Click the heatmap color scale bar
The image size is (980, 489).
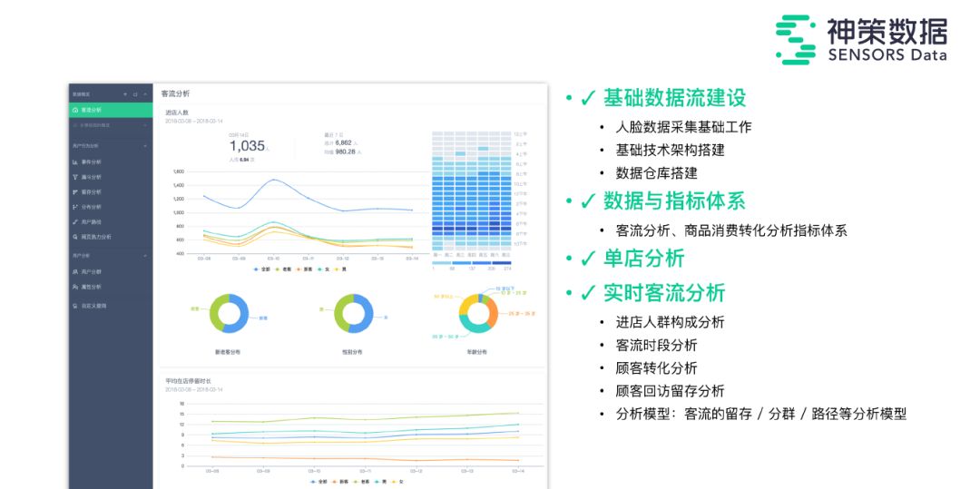[472, 263]
